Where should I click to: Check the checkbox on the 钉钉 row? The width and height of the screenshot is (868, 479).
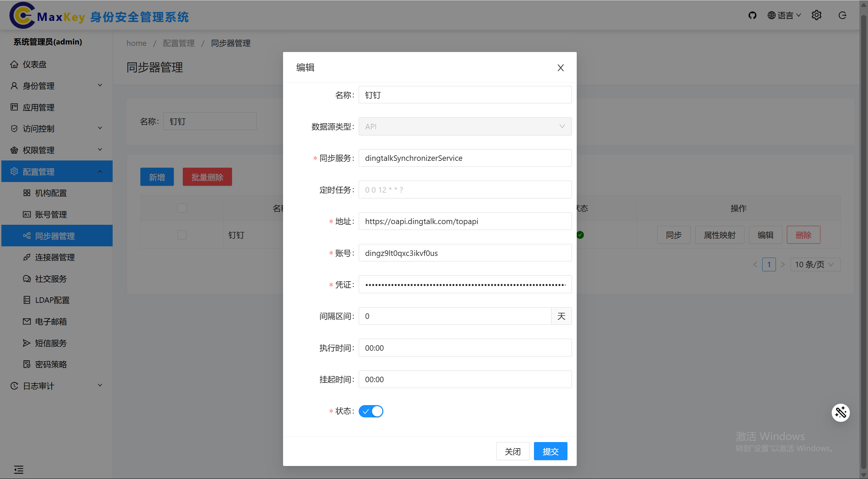point(182,235)
